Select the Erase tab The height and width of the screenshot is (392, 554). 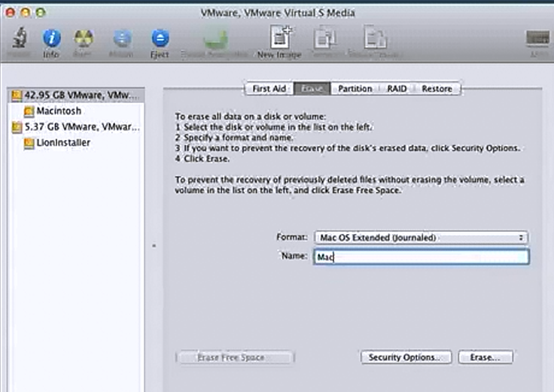click(x=312, y=89)
